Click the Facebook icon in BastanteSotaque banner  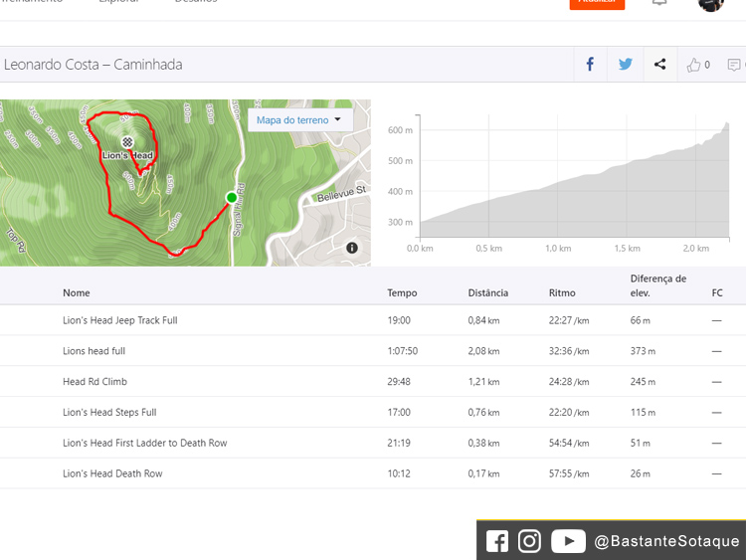tap(497, 541)
